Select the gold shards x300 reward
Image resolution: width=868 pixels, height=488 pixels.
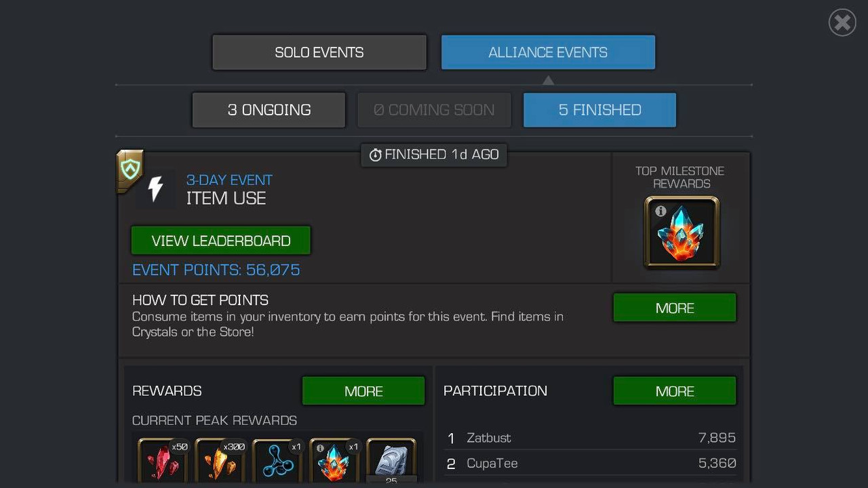[220, 460]
